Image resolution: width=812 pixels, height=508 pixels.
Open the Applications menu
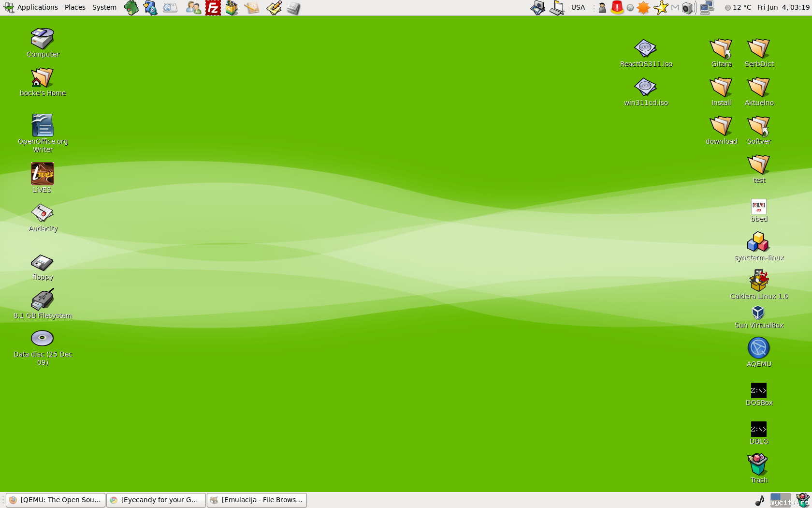(31, 7)
